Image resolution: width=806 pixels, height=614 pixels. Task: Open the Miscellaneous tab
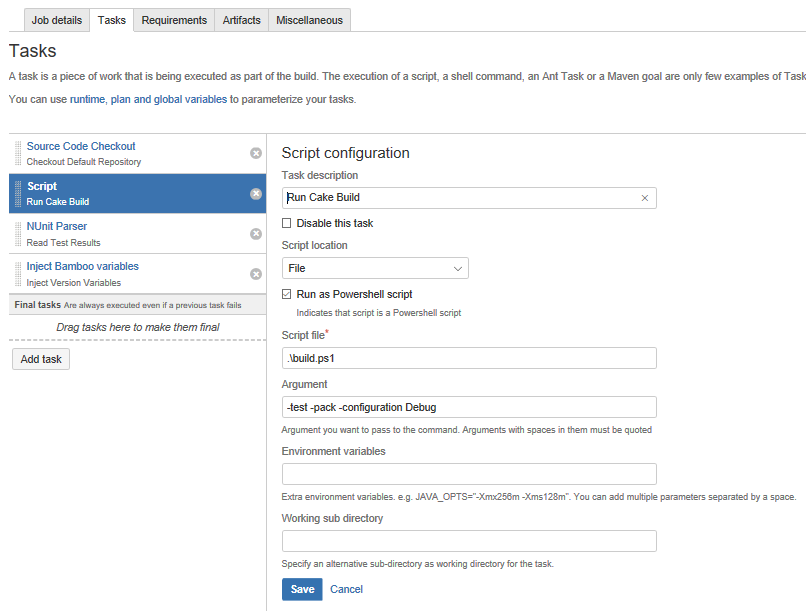point(308,20)
